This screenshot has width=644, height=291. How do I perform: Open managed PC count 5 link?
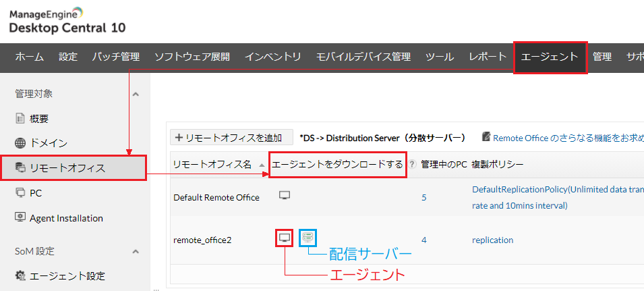pos(424,198)
